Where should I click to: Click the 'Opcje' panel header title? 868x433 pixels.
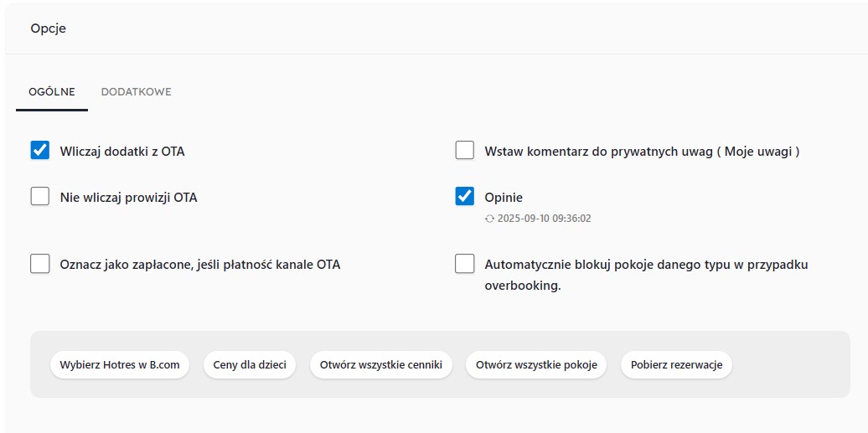tap(49, 28)
